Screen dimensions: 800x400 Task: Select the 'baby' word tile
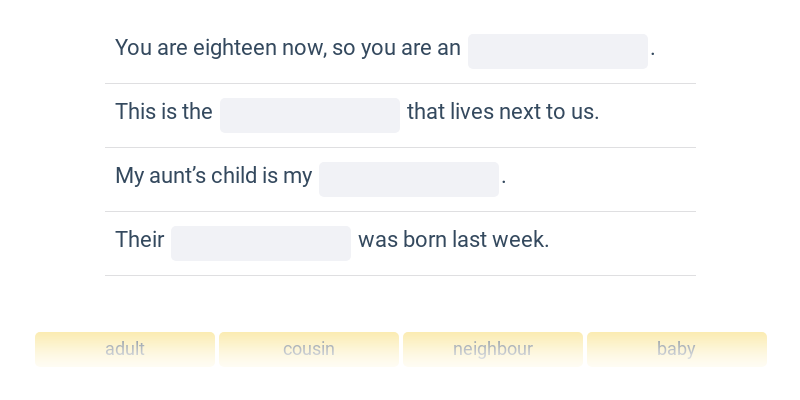[x=677, y=349]
